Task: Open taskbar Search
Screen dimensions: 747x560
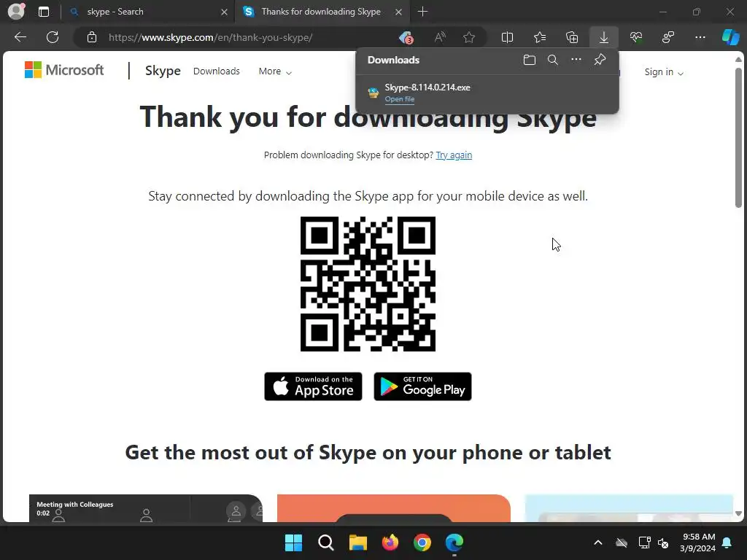Action: click(x=326, y=542)
